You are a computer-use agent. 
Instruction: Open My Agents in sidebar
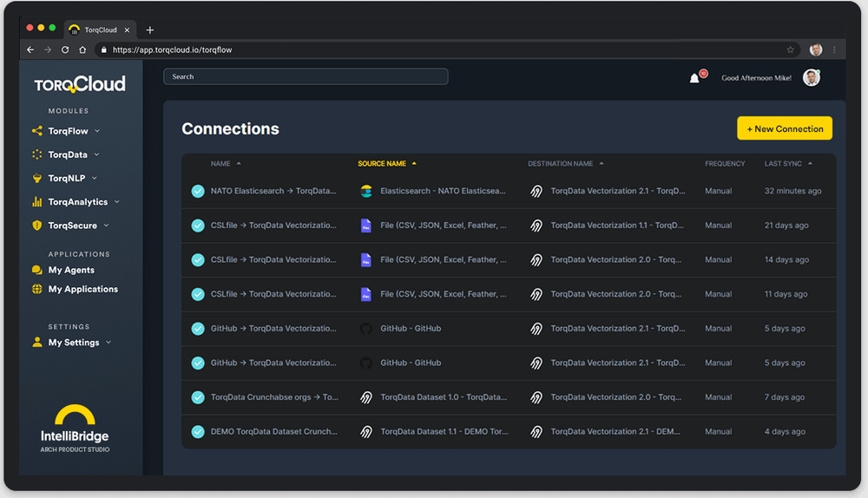(71, 270)
